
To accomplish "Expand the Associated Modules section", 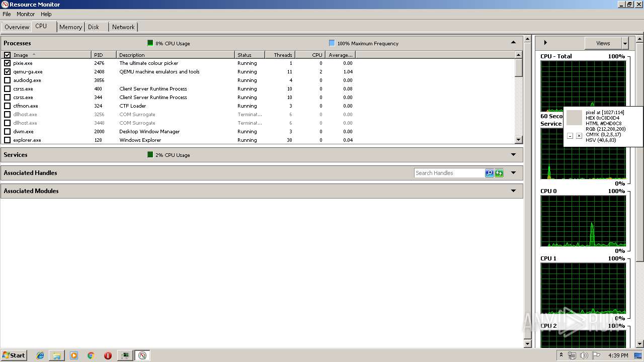I will [513, 191].
